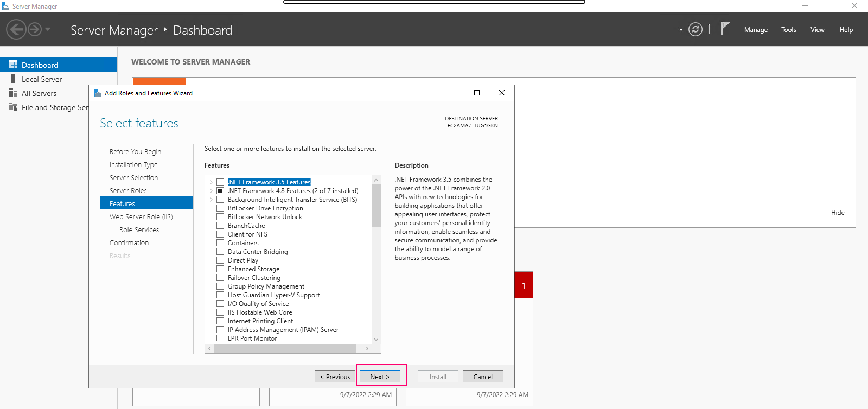This screenshot has height=409, width=868.
Task: Click the Previous button
Action: (x=335, y=376)
